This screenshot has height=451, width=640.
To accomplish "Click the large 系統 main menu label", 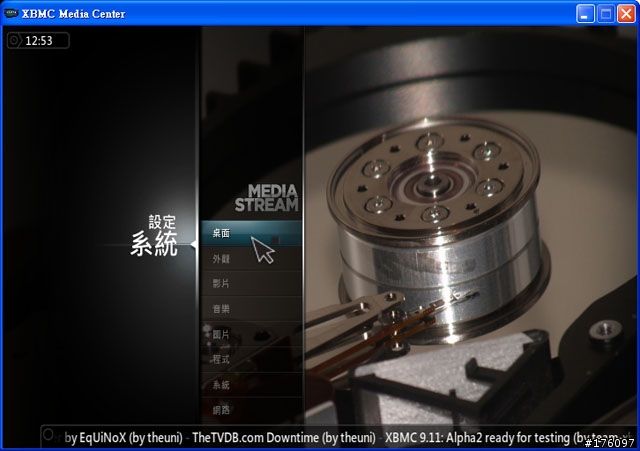I will [154, 244].
